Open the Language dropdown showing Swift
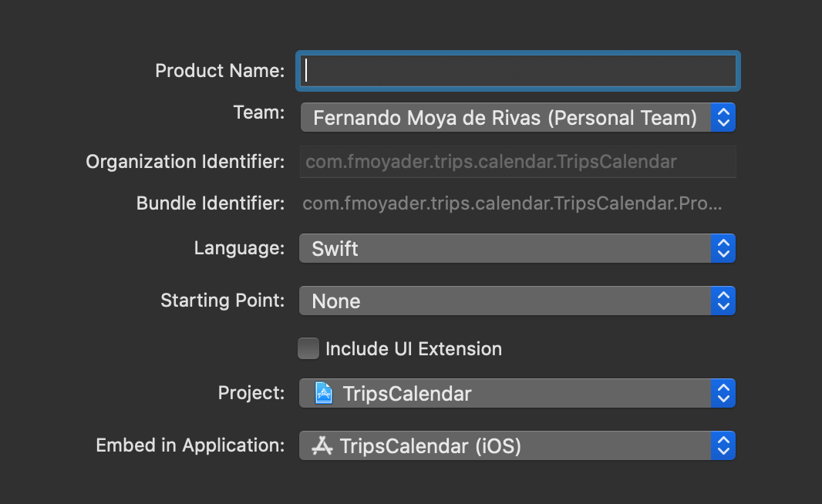The width and height of the screenshot is (822, 504). coord(504,249)
